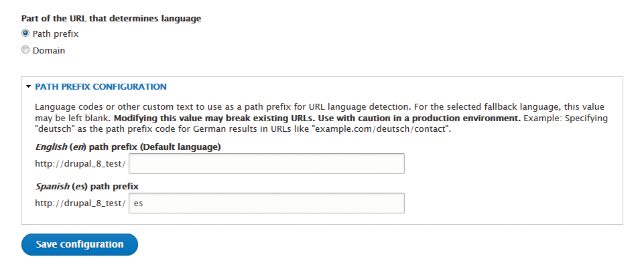Screen dimensions: 644x265
Task: Collapse the section using the disclosure triangle
Action: tap(28, 86)
